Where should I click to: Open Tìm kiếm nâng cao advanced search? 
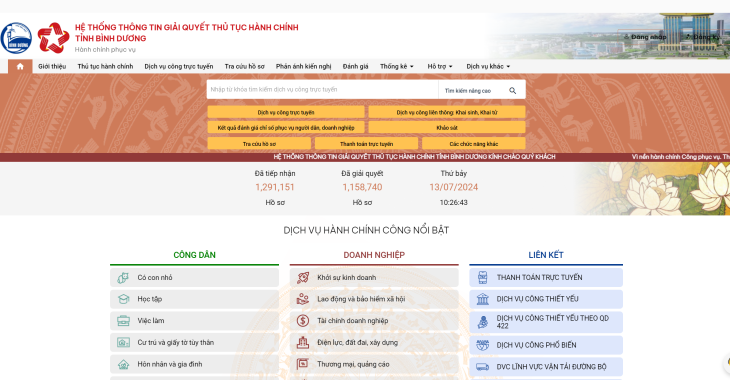point(467,91)
